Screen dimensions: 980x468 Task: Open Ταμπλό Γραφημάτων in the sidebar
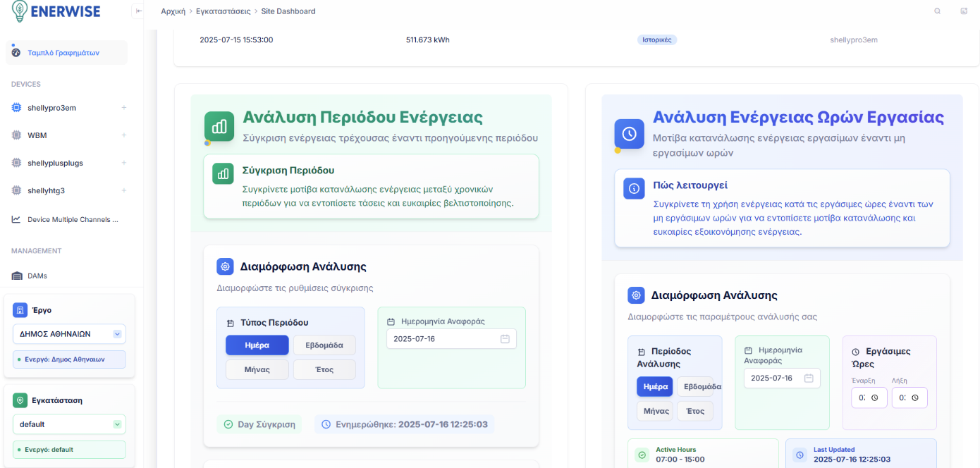(63, 53)
